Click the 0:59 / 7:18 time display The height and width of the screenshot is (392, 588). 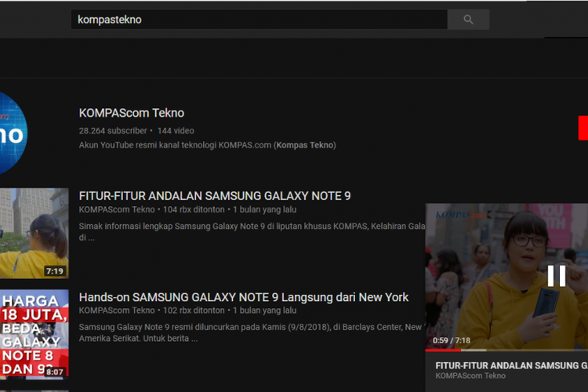pyautogui.click(x=451, y=341)
